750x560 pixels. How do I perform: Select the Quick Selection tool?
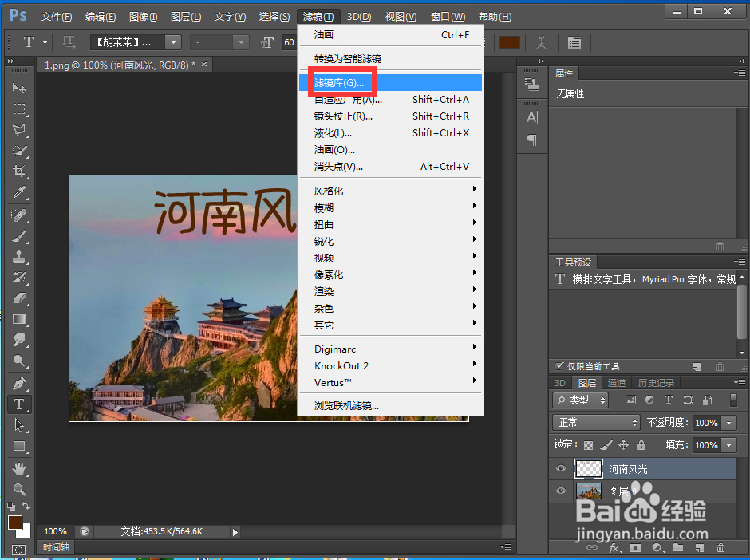19,151
